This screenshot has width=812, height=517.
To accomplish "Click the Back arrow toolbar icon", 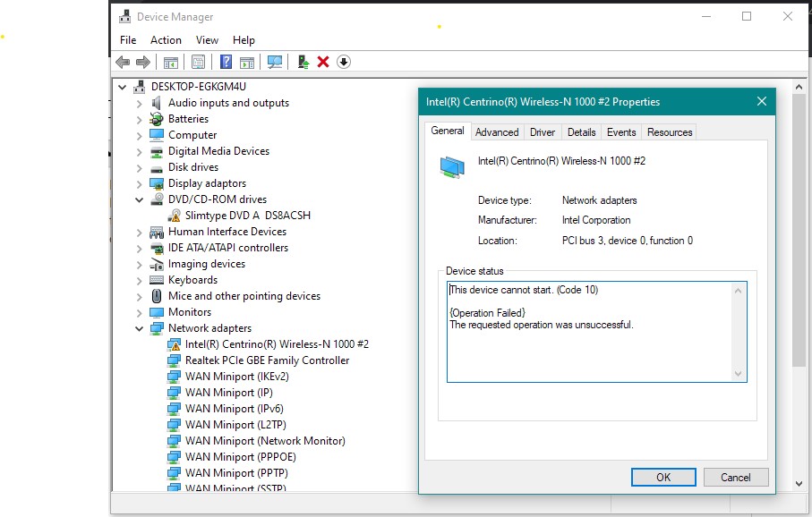I will [x=123, y=62].
